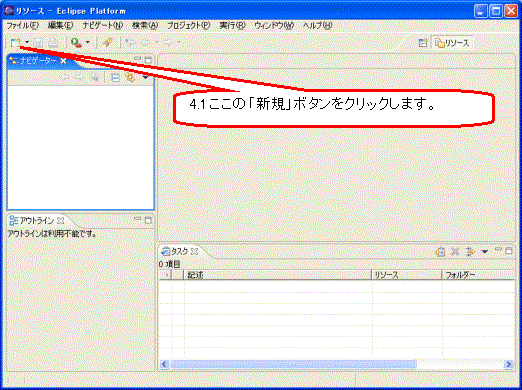This screenshot has height=390, width=522.
Task: Open the プロジェクト(P) menu
Action: [x=189, y=25]
